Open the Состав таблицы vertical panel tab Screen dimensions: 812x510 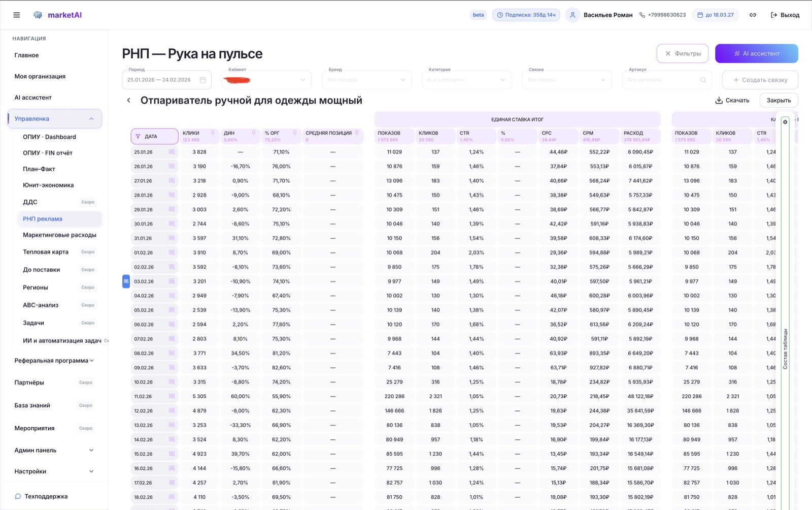(x=785, y=348)
